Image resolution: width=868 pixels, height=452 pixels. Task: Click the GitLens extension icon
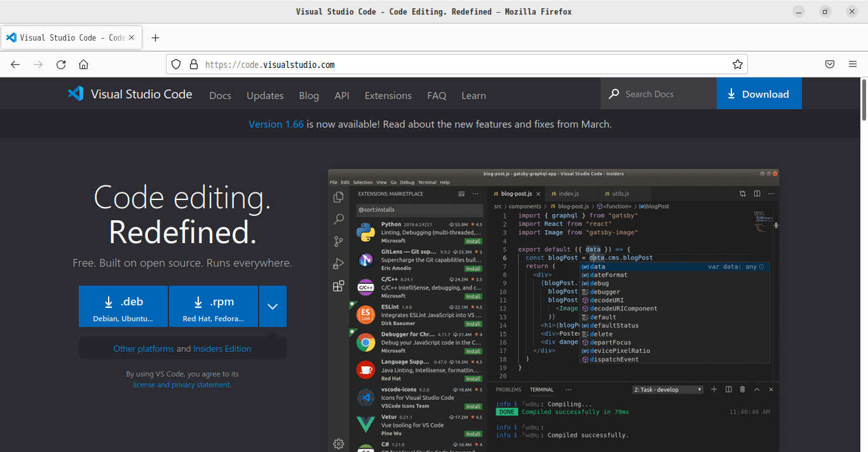tap(365, 260)
